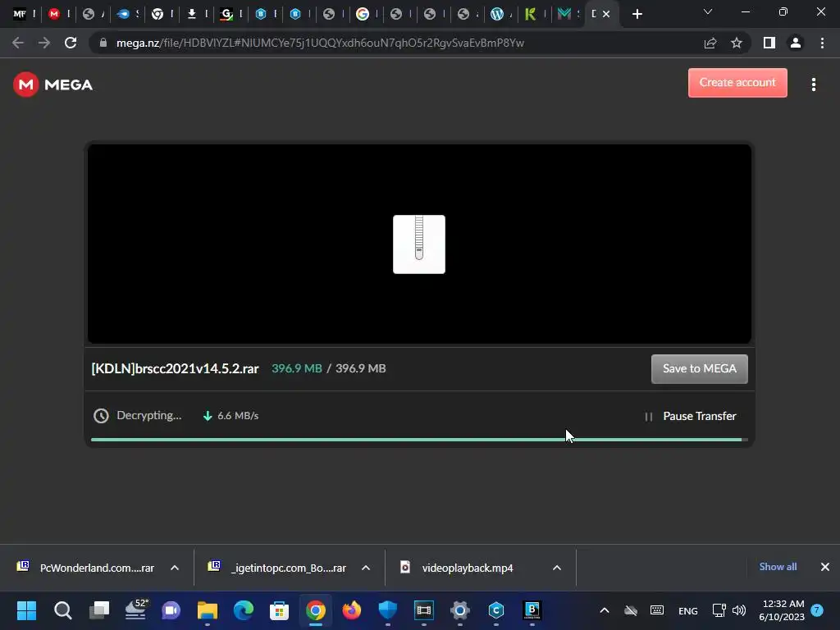Switch to the green K tab

[x=531, y=15]
